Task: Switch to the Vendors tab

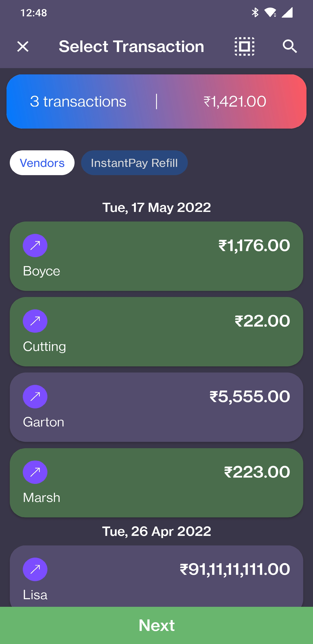Action: tap(42, 163)
